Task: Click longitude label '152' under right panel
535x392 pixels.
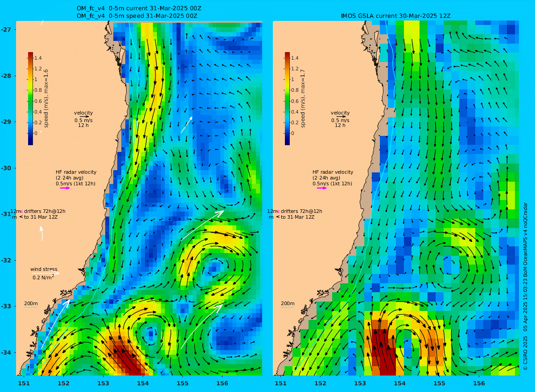Action: point(321,383)
